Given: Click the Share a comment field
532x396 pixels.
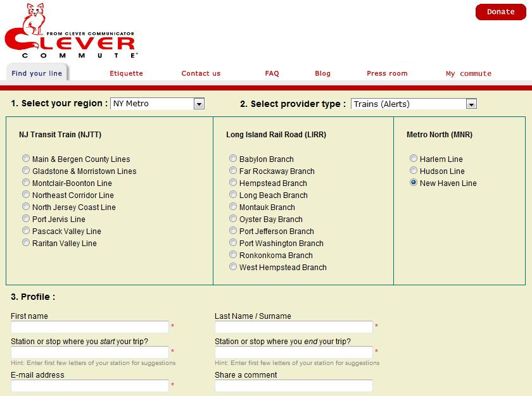Looking at the screenshot, I should click(x=294, y=386).
